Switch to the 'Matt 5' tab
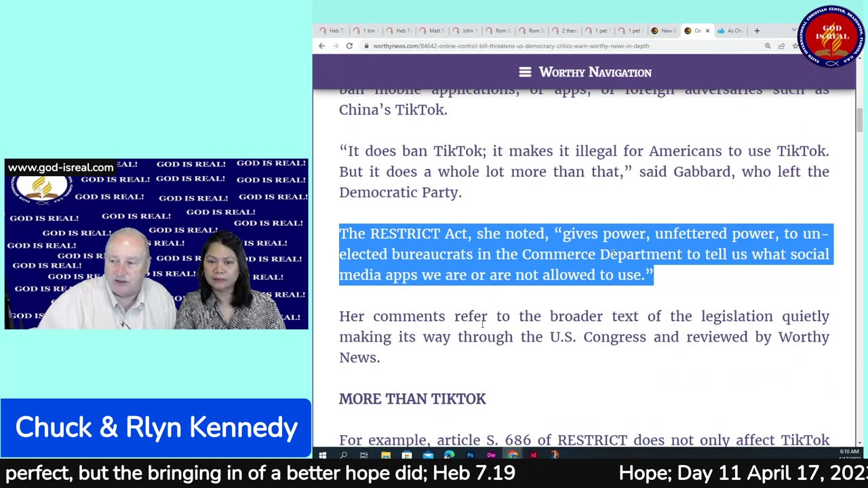This screenshot has height=488, width=868. click(432, 30)
